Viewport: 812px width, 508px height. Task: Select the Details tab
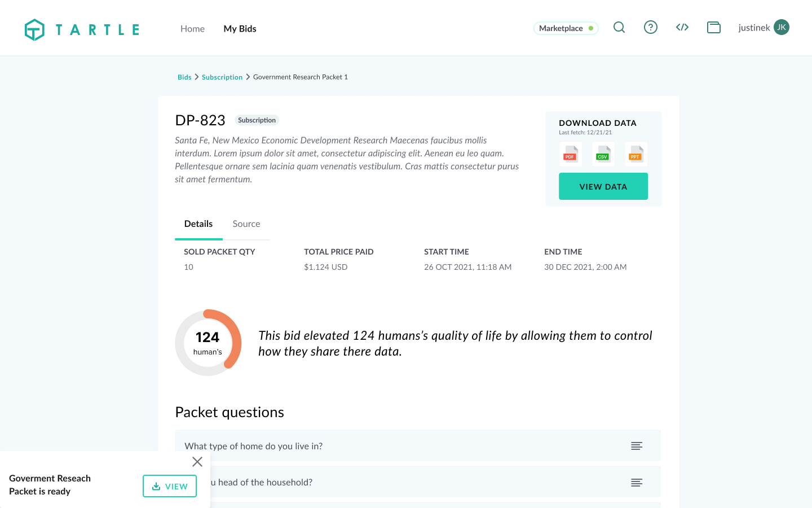[198, 224]
